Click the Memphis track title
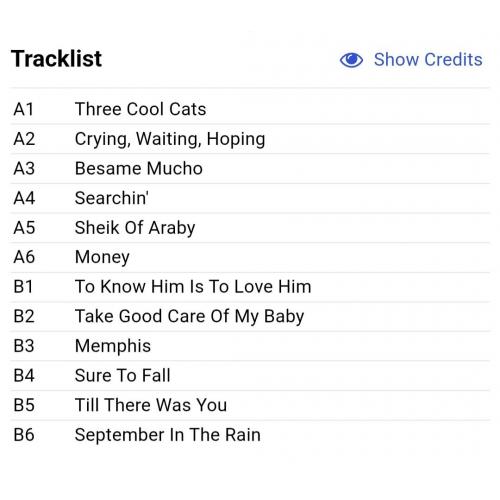The height and width of the screenshot is (500, 500). tap(113, 346)
